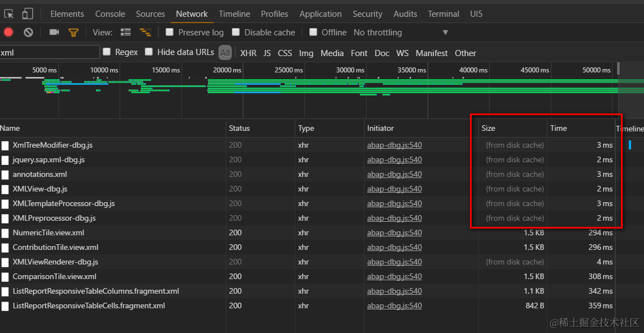Filter requests by Other
644x333 pixels.
click(465, 53)
